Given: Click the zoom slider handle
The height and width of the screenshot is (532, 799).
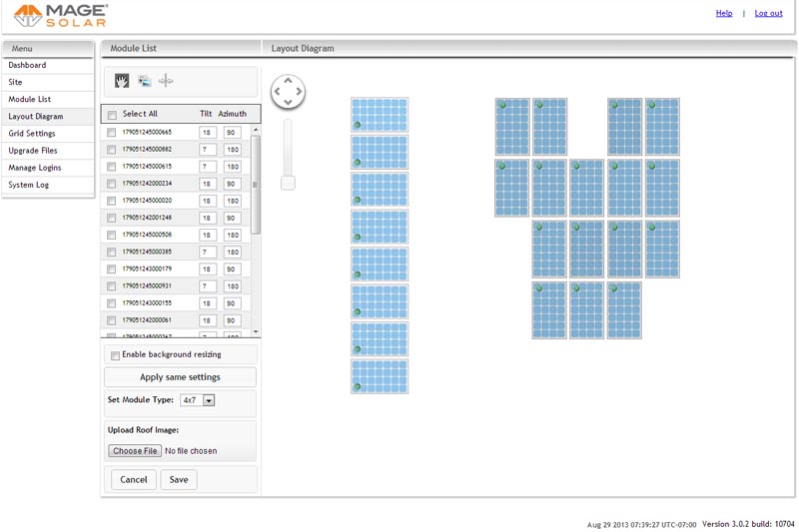Looking at the screenshot, I should (288, 183).
